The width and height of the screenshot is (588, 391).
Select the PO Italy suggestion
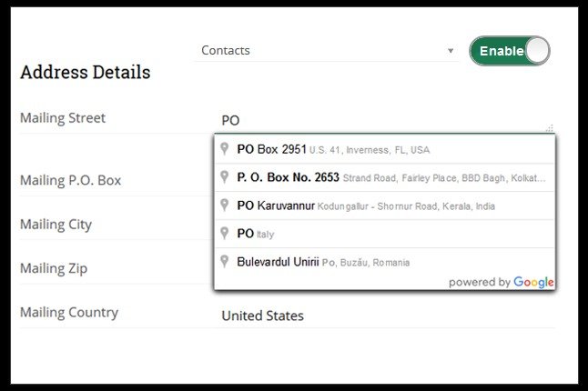pyautogui.click(x=385, y=234)
